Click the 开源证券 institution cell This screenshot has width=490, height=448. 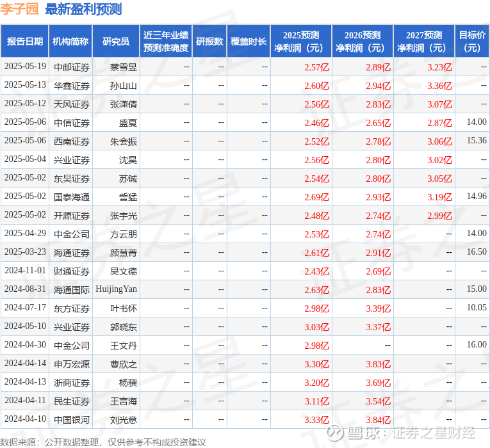pos(72,216)
